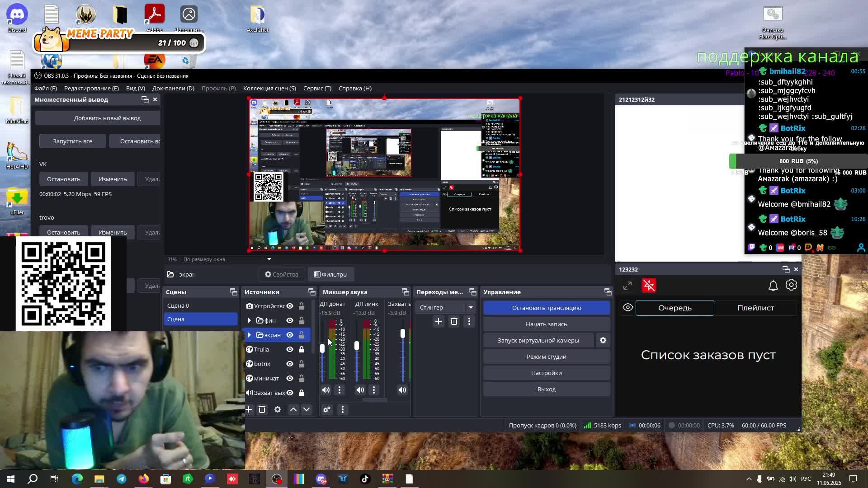
Task: Click Остановить трансляцию button
Action: point(546,308)
